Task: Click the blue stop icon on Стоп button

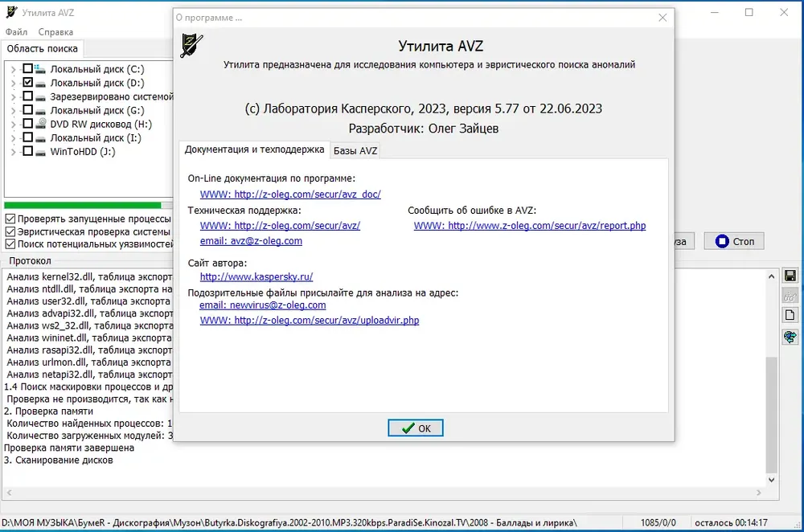Action: point(722,241)
